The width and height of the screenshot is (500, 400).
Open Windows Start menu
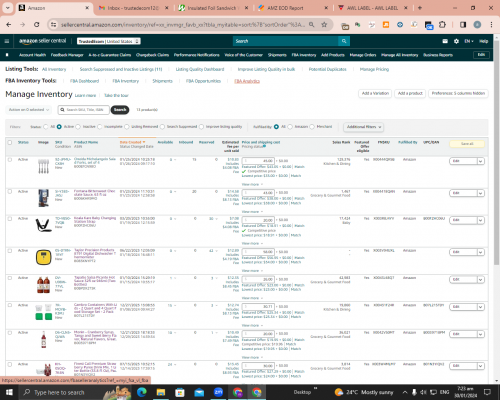(9, 392)
